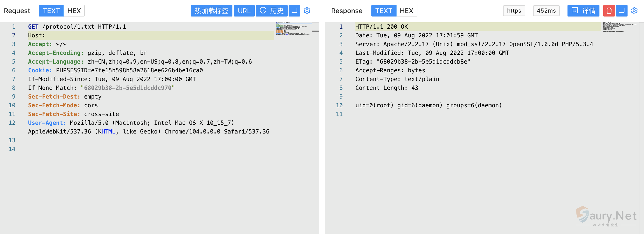Click the red trash delete icon
Viewport: 644px width, 234px height.
(x=609, y=11)
